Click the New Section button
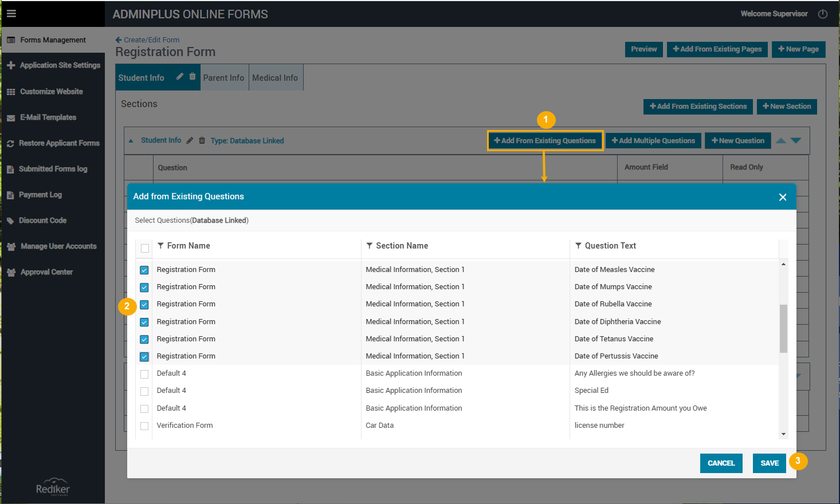Viewport: 840px width, 504px height. coord(787,107)
